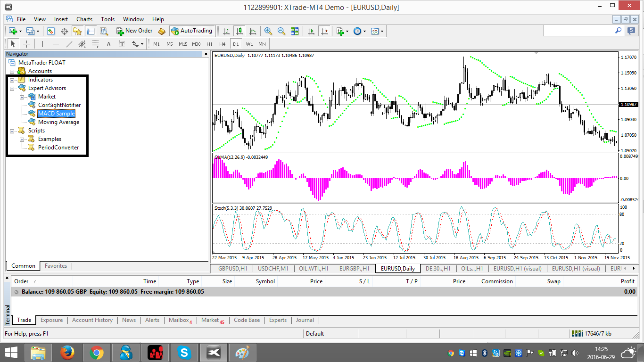Image resolution: width=644 pixels, height=362 pixels.
Task: Switch to Account History tab in Terminal
Action: (92, 320)
